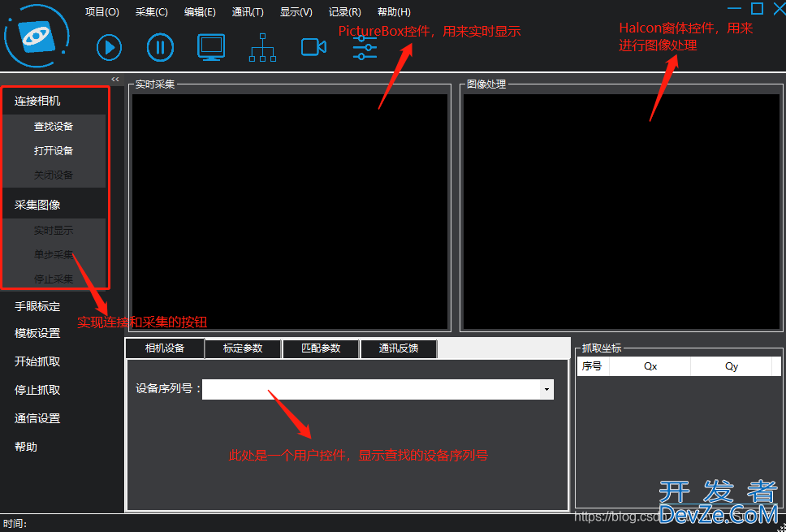
Task: Click 打开设备 in the sidebar
Action: [54, 150]
